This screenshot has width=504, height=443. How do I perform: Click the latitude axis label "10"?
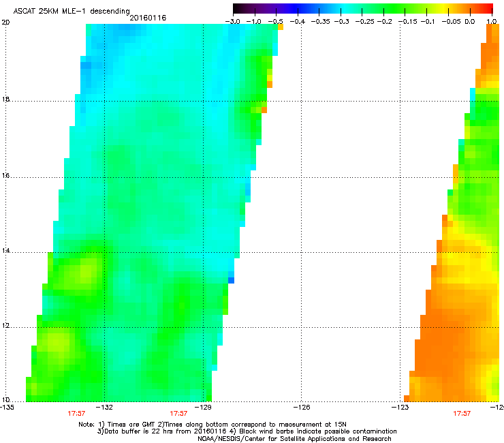click(x=5, y=400)
